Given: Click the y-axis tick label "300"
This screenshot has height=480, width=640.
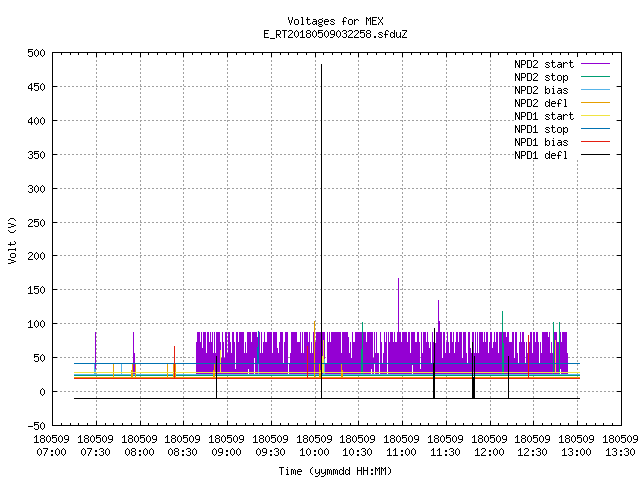Looking at the screenshot, I should coord(36,189).
